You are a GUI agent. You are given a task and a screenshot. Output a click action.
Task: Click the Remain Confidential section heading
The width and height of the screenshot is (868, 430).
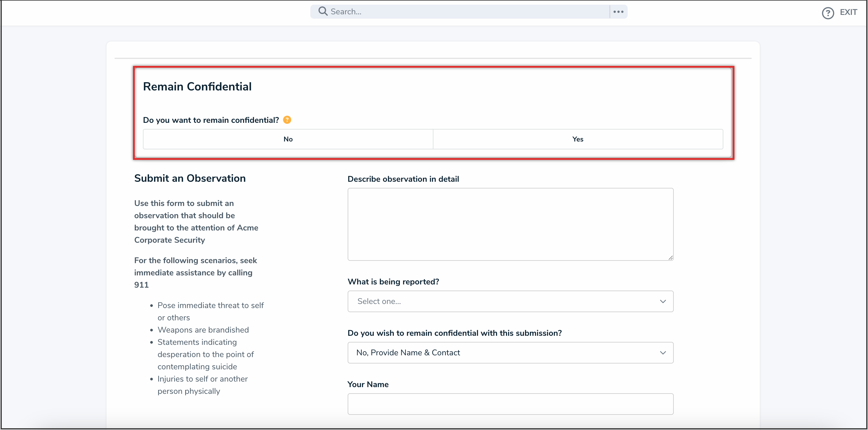(x=197, y=86)
